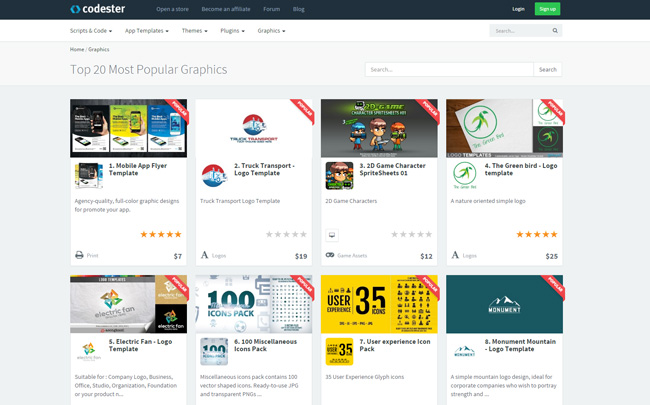Click the gamepad icon on the 2D Game Character card
650x405 pixels.
[x=330, y=255]
